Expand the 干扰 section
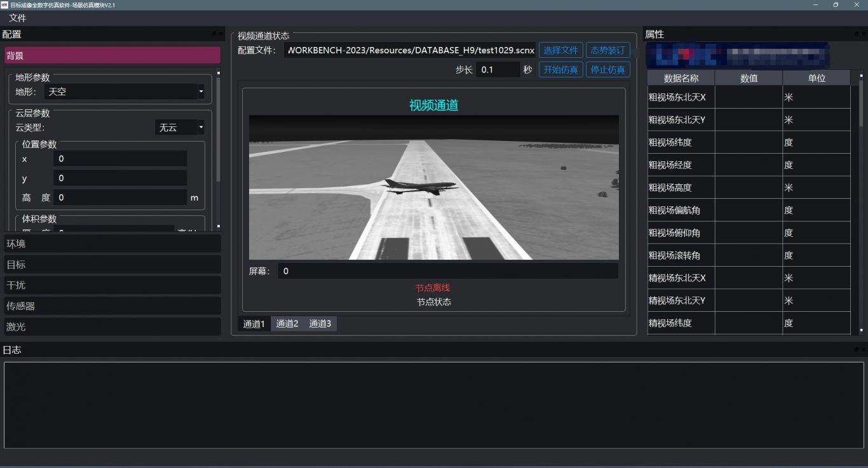 [x=112, y=285]
